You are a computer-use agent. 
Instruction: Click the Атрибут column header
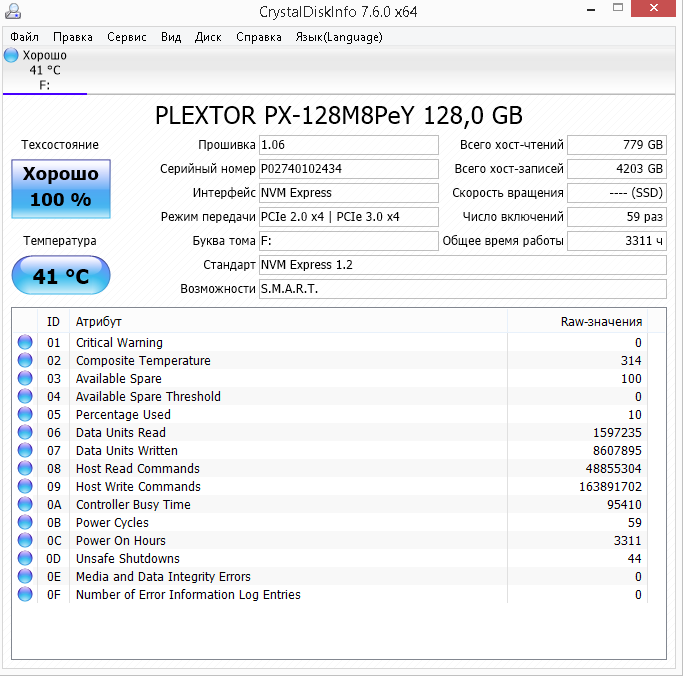coord(288,321)
